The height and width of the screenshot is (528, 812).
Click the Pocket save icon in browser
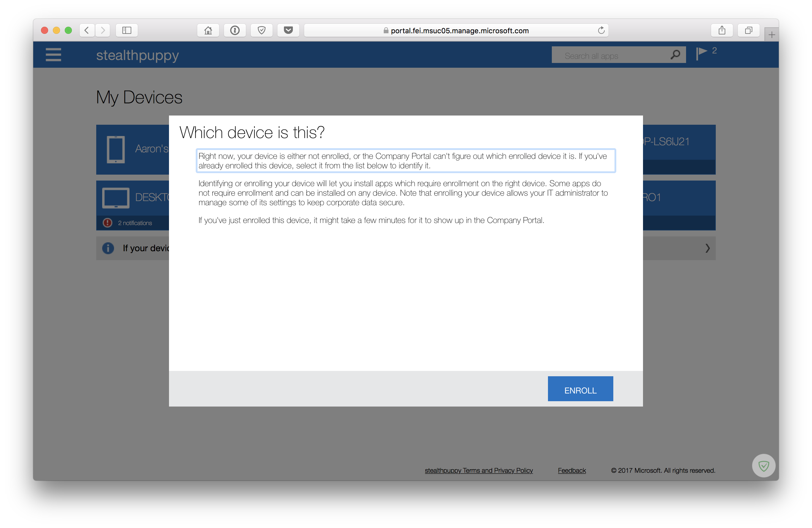tap(289, 30)
